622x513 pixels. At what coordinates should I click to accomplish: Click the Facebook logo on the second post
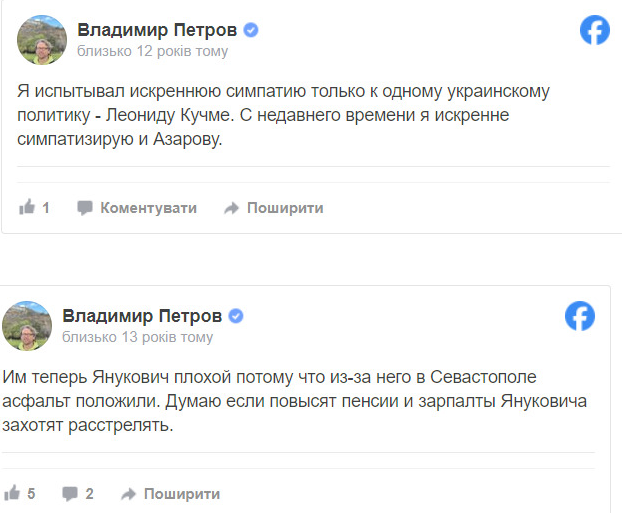tap(581, 317)
